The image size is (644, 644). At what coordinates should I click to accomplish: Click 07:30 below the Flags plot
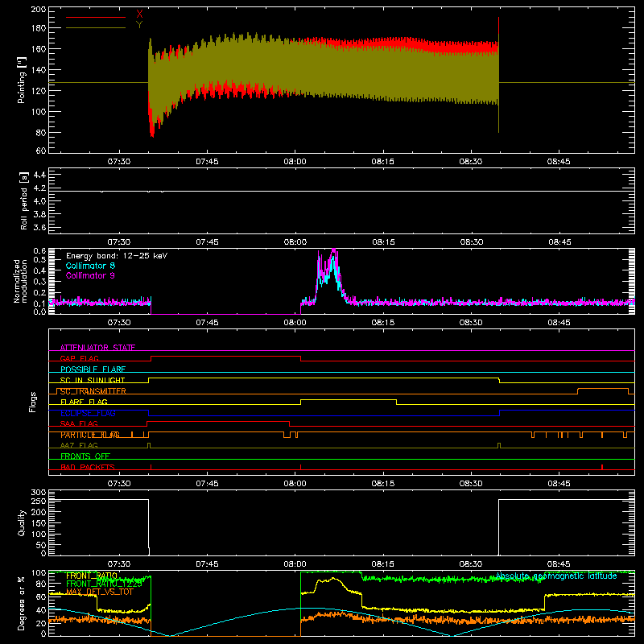pyautogui.click(x=119, y=484)
